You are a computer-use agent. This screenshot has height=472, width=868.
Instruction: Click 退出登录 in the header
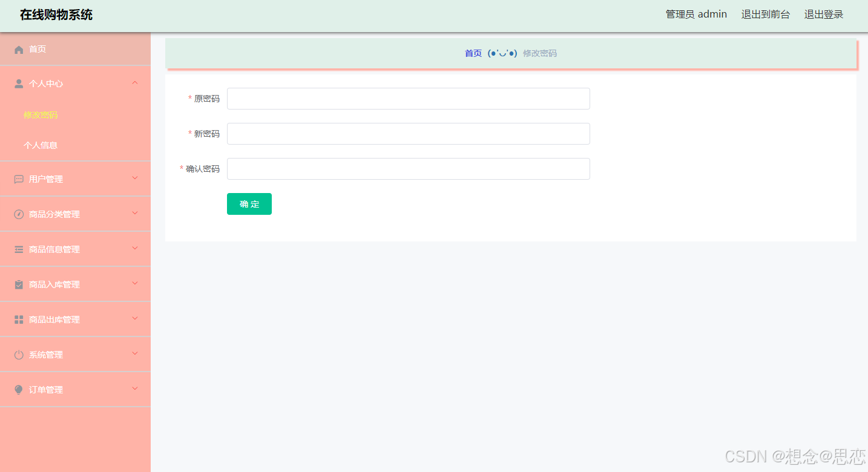coord(824,15)
